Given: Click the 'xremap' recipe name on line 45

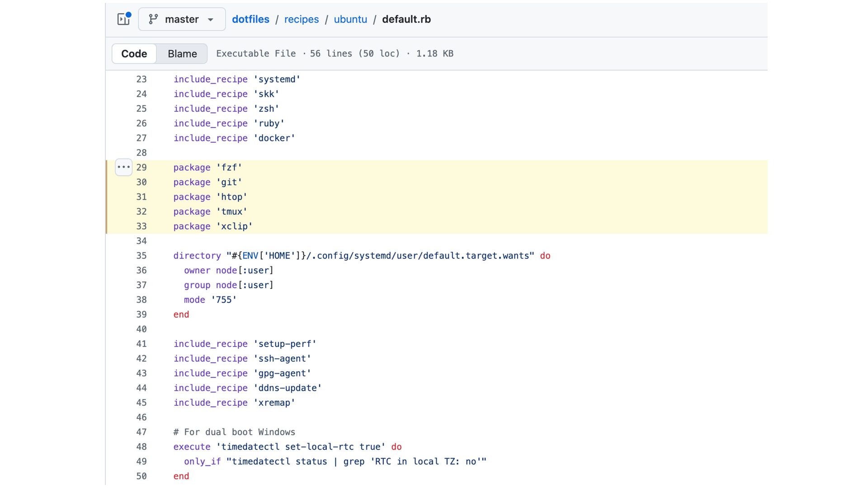Looking at the screenshot, I should tap(274, 403).
